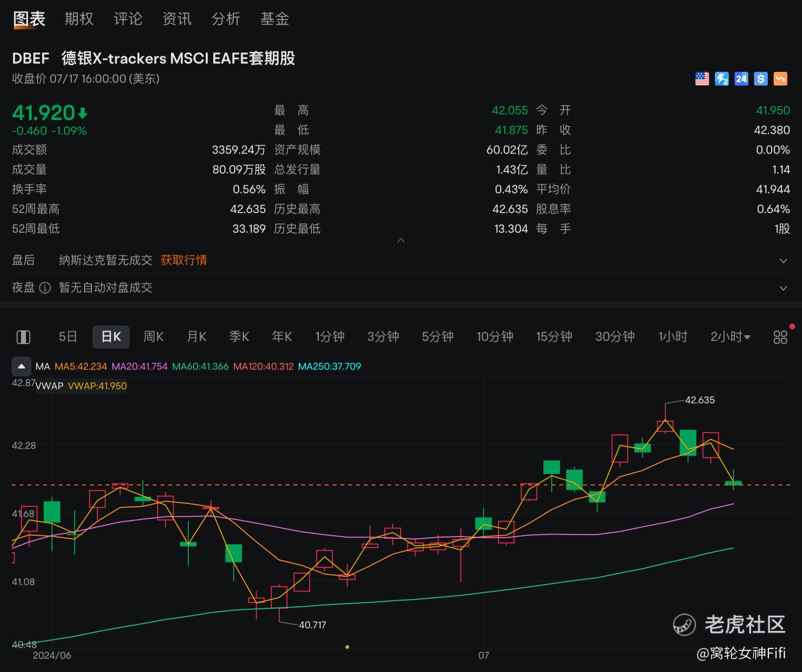Click the 52周最低 value 33.189
802x672 pixels.
coord(249,229)
